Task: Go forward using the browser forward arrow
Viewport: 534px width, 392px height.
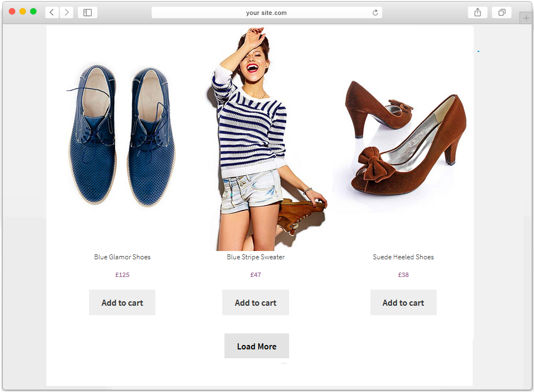Action: pyautogui.click(x=67, y=13)
